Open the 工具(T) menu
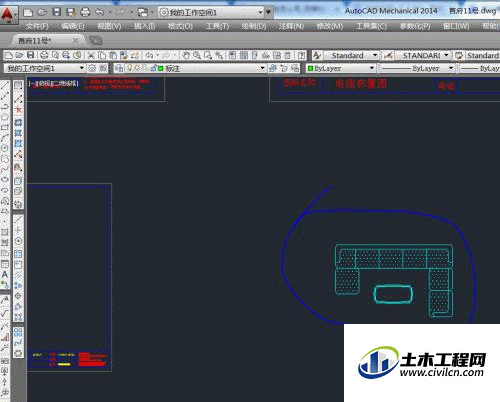This screenshot has width=500, height=402. coord(217,26)
